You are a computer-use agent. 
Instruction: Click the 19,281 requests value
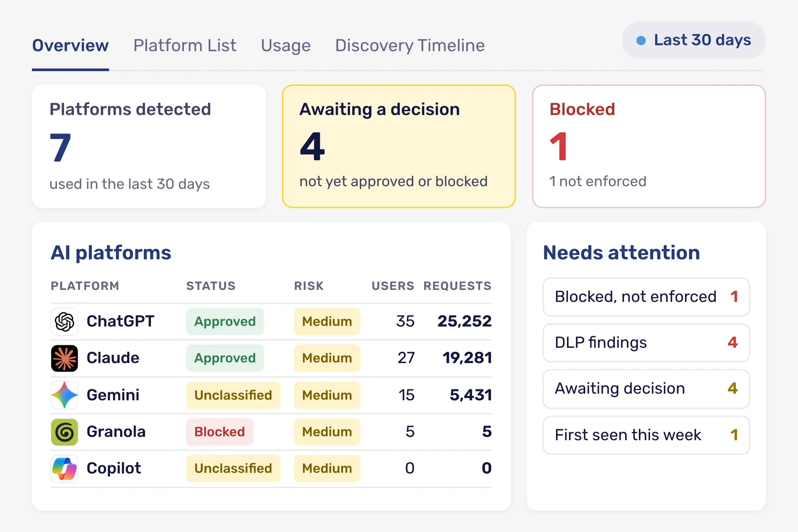click(x=467, y=358)
